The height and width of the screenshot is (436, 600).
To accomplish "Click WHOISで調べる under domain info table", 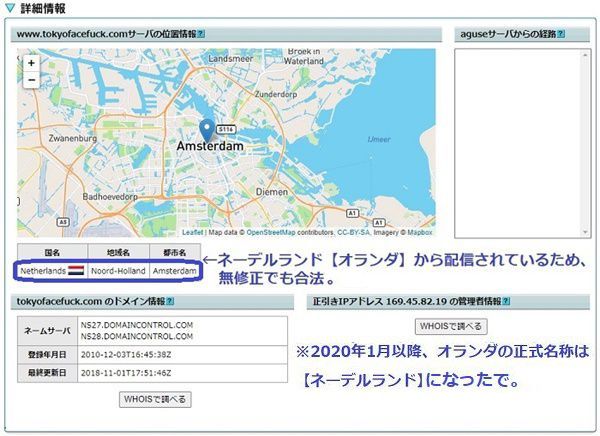I will click(155, 399).
